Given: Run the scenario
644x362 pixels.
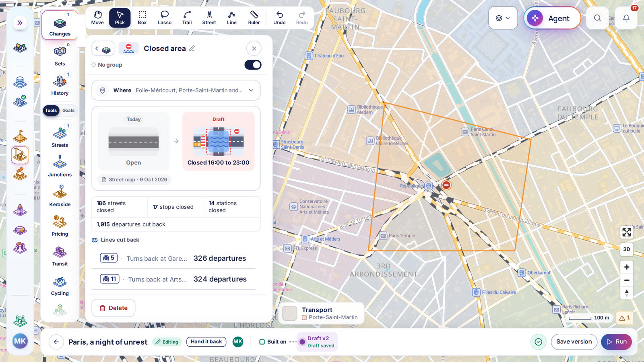Looking at the screenshot, I should (x=617, y=342).
